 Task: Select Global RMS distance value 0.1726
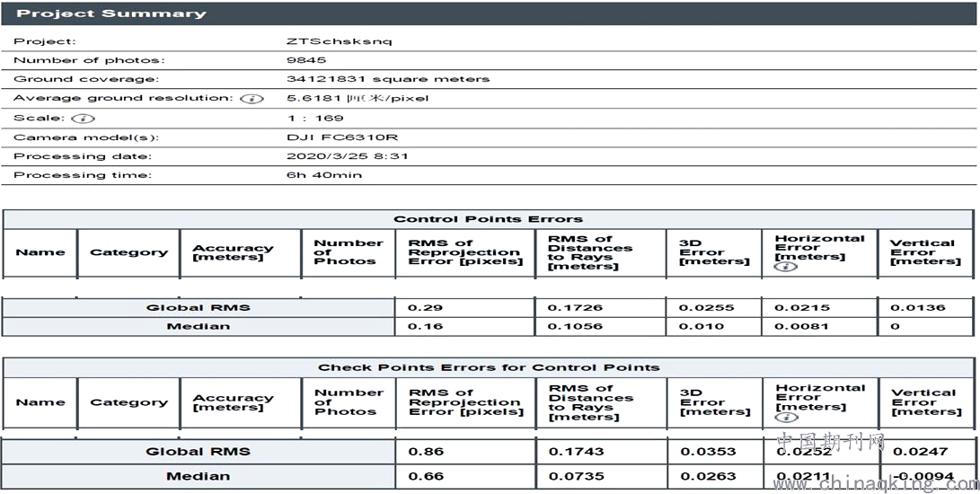coord(575,308)
